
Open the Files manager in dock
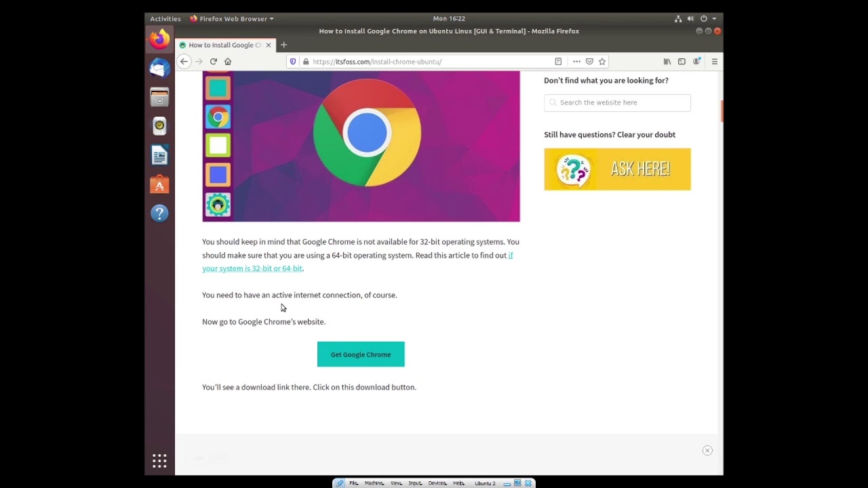tap(159, 98)
